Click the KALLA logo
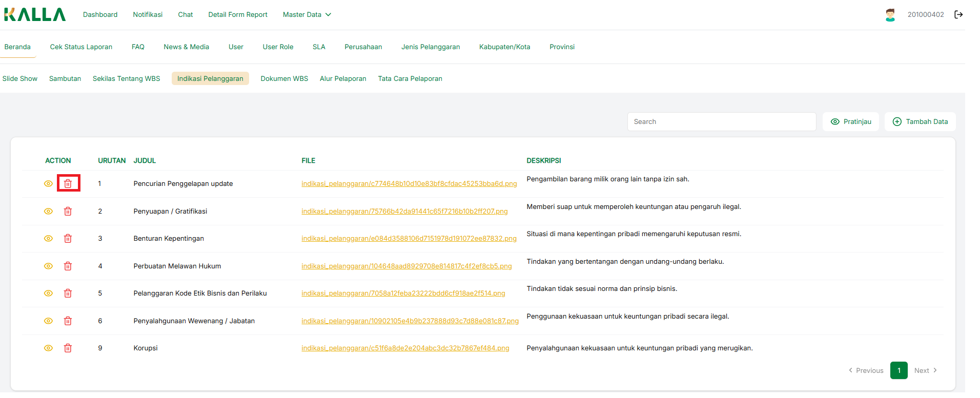Viewport: 980px width, 398px height. point(35,14)
